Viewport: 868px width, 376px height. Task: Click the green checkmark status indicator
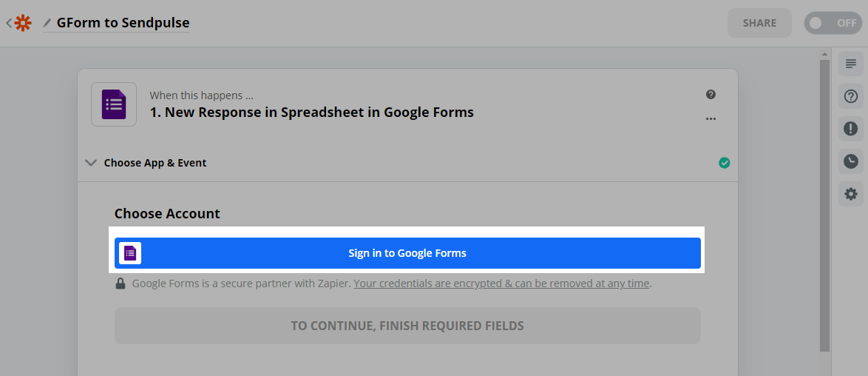[x=725, y=163]
